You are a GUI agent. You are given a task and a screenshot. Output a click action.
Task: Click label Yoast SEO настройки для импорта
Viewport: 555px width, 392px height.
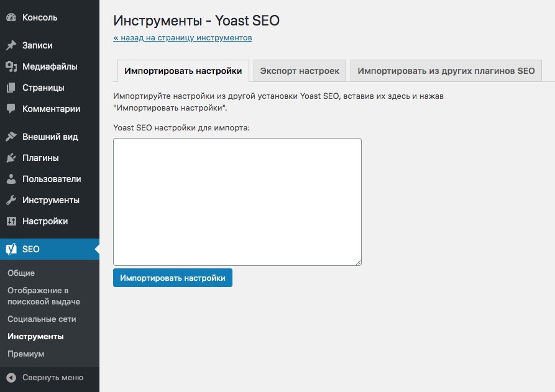pos(181,128)
